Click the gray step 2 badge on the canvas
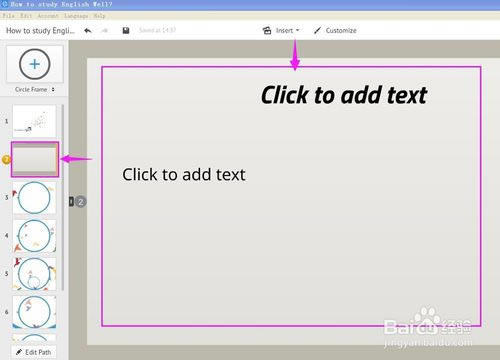This screenshot has height=360, width=500. coord(80,202)
